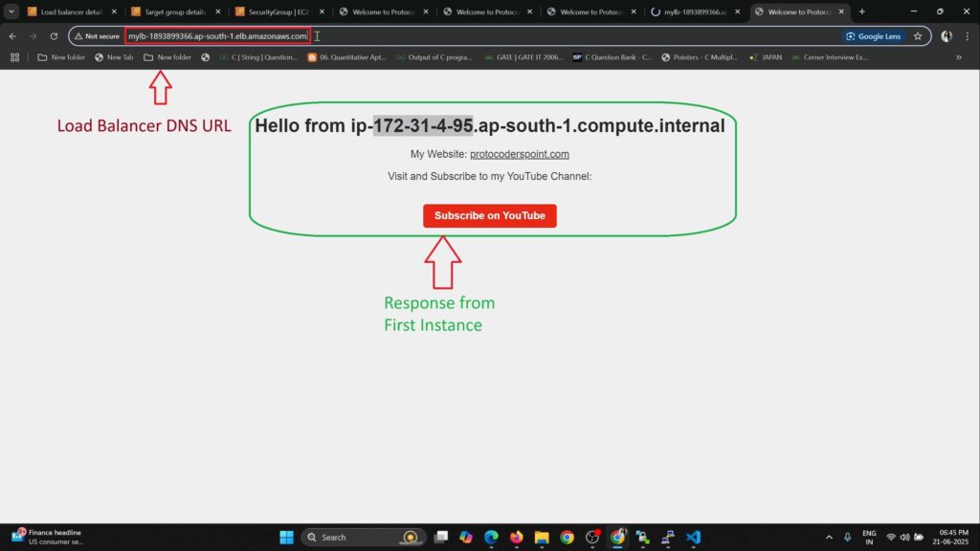Screen dimensions: 980x551
Task: Open the Pointers C Multiple bookmark
Action: coord(700,56)
